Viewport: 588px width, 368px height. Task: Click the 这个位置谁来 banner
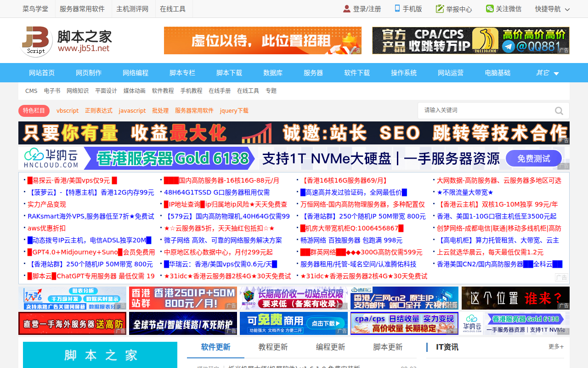click(x=515, y=298)
